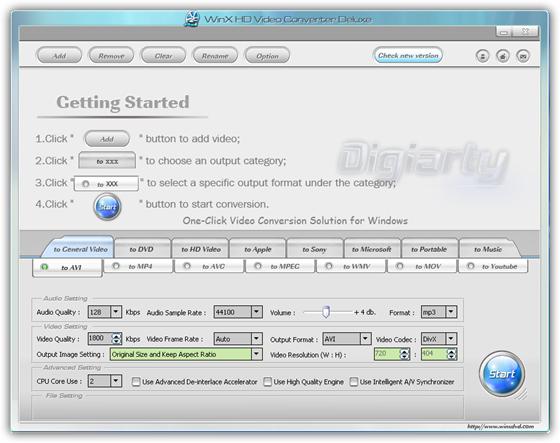Click the Volume slider handle
This screenshot has width=560, height=443.
(326, 312)
